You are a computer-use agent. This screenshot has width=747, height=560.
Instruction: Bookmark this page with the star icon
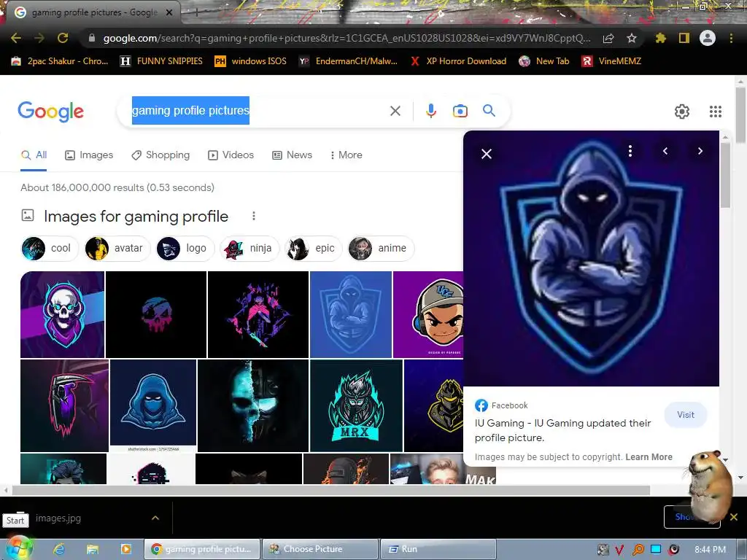(632, 38)
